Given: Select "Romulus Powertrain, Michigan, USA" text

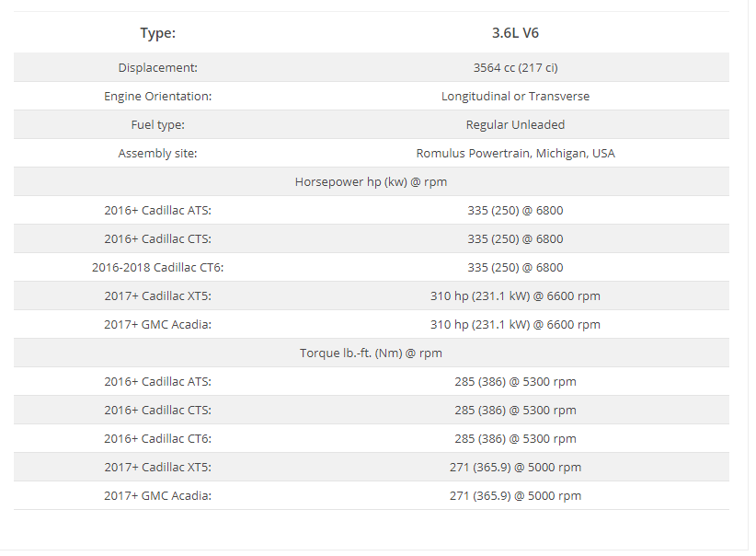Looking at the screenshot, I should click(515, 153).
